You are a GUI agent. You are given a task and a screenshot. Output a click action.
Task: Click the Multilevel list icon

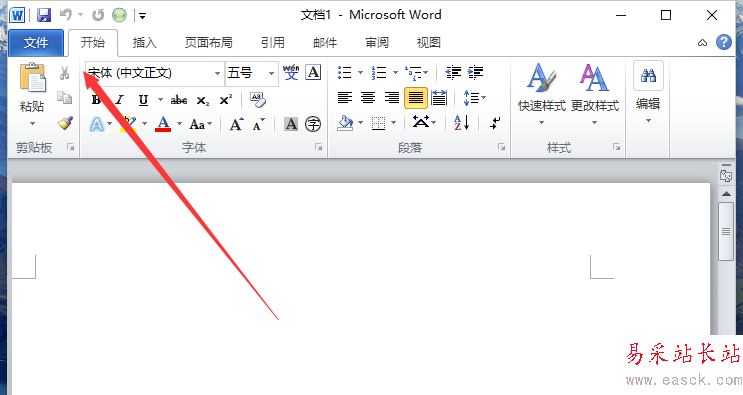click(413, 72)
